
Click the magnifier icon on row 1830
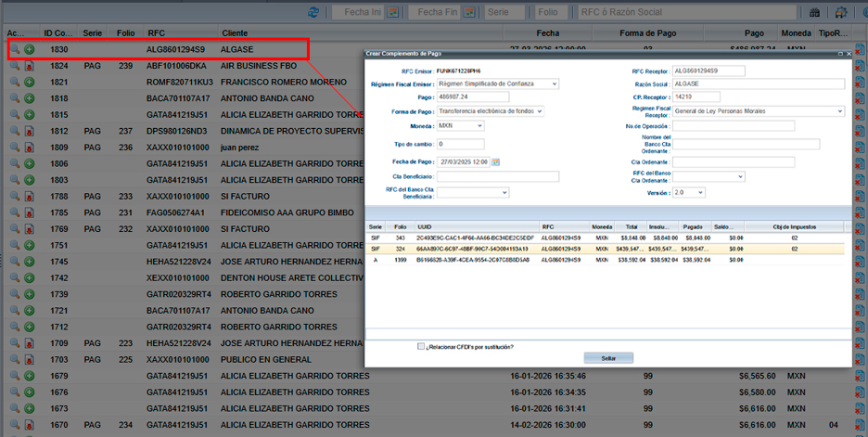pyautogui.click(x=15, y=48)
